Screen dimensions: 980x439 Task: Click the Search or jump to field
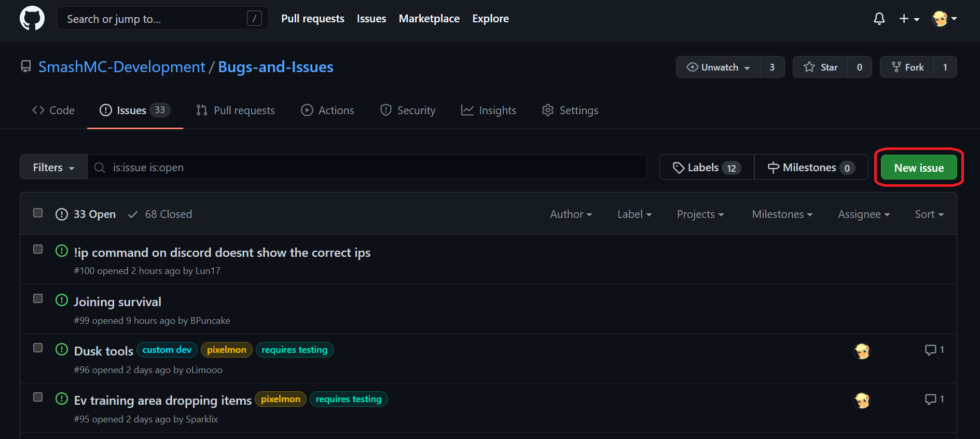162,19
